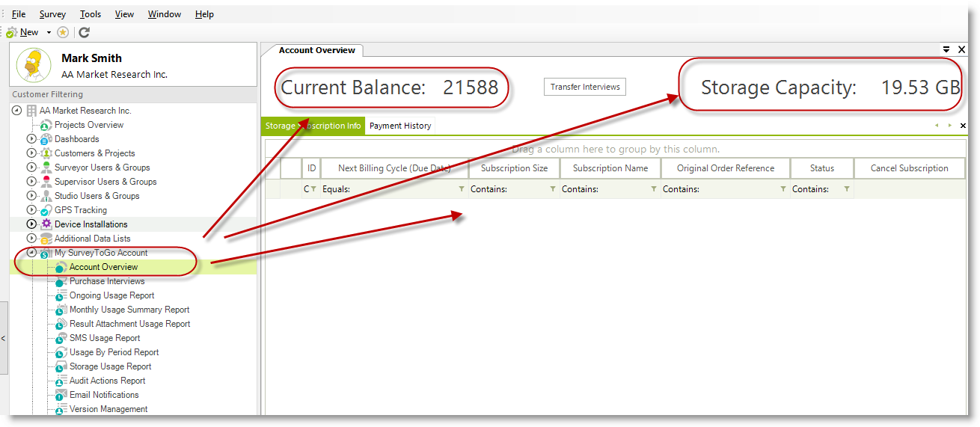
Task: Select the Account Overview document tab
Action: (317, 50)
